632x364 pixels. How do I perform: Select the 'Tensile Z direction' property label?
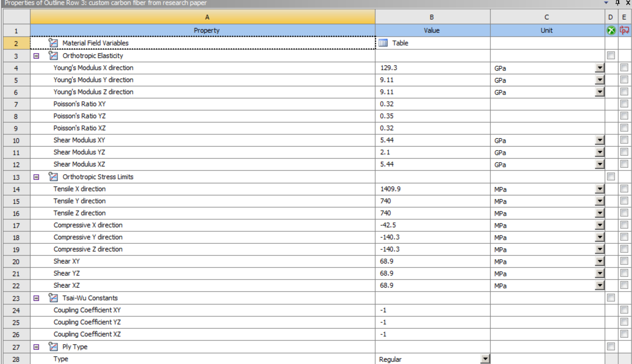pos(80,213)
